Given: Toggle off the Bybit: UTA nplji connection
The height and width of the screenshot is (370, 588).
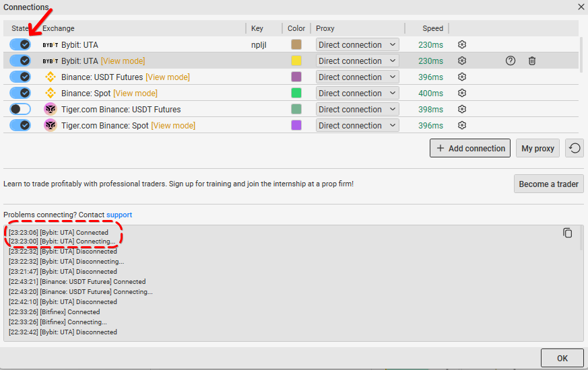Looking at the screenshot, I should 20,44.
